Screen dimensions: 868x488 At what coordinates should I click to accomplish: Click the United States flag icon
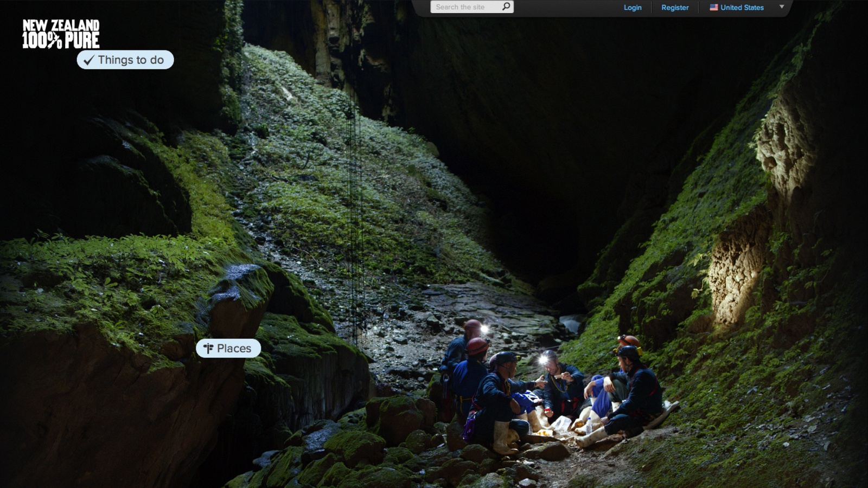[714, 8]
